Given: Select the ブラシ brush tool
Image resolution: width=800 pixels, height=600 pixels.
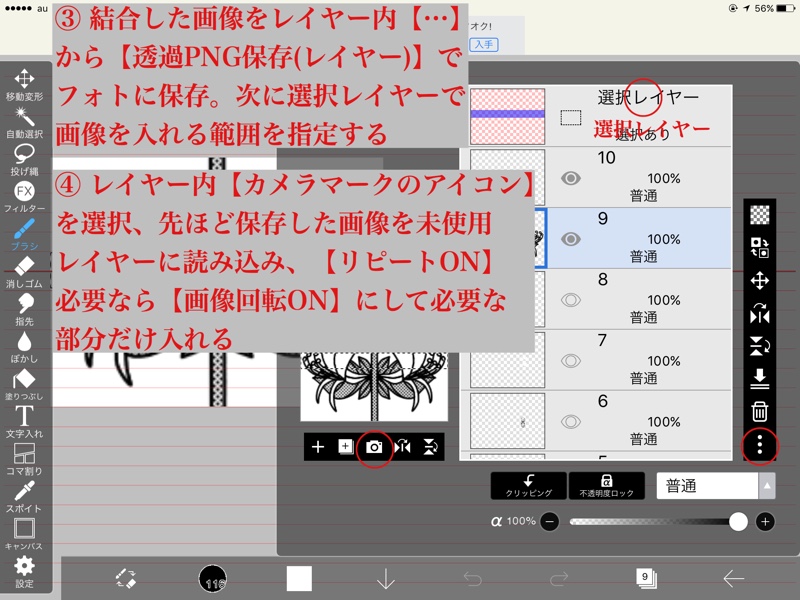Looking at the screenshot, I should tap(24, 235).
